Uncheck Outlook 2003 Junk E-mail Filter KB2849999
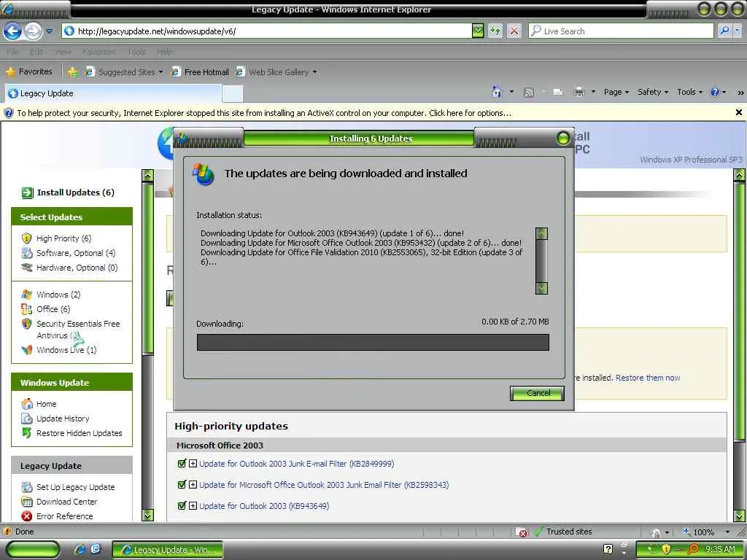747x560 pixels. pyautogui.click(x=181, y=463)
